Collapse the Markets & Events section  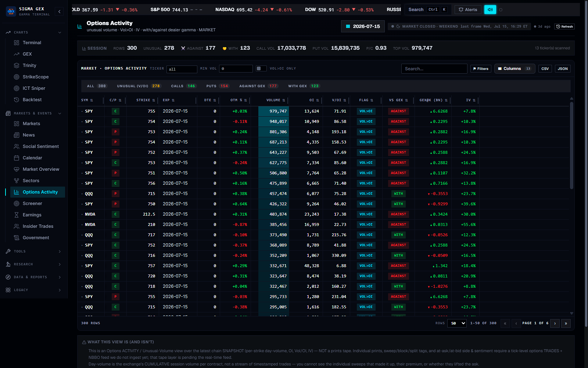pyautogui.click(x=60, y=113)
